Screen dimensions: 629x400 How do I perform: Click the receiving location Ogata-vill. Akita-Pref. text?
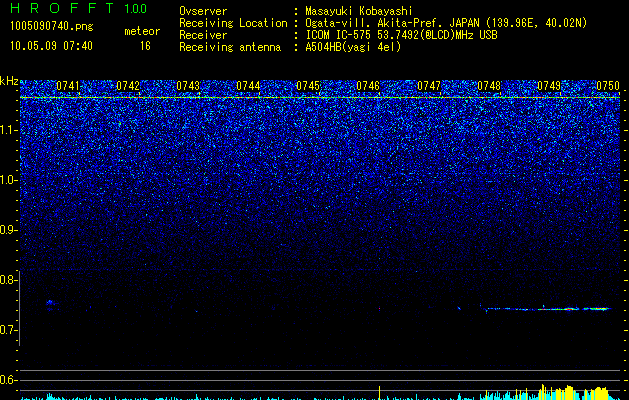coord(446,23)
